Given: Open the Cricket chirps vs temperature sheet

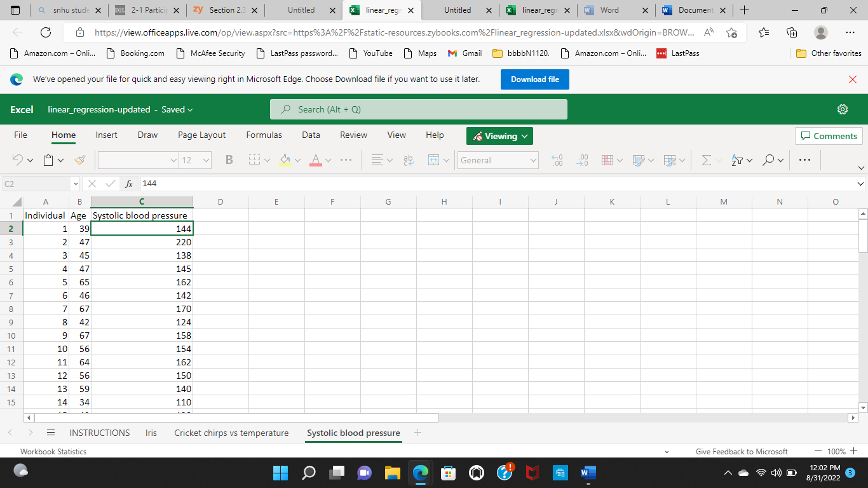Looking at the screenshot, I should [231, 433].
